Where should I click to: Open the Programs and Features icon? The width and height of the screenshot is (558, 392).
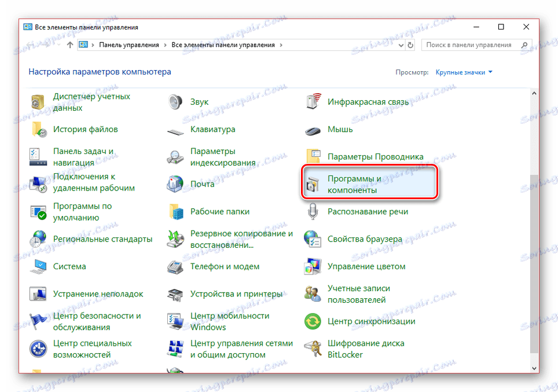313,185
